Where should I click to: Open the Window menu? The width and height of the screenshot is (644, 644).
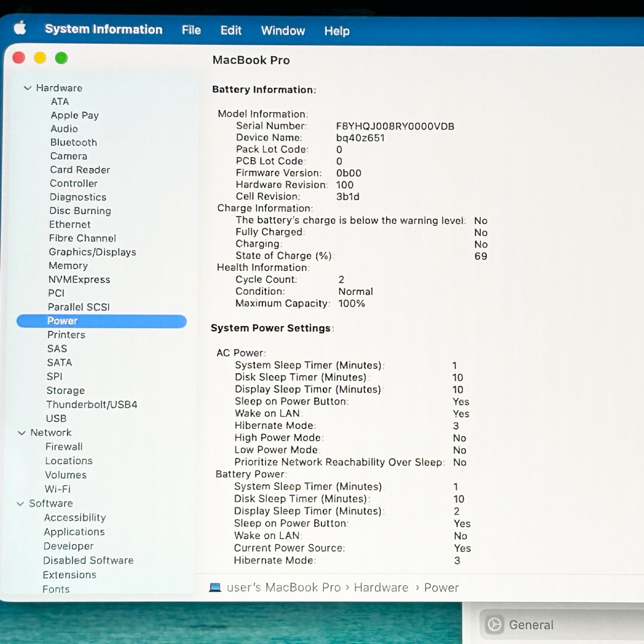[x=283, y=31]
